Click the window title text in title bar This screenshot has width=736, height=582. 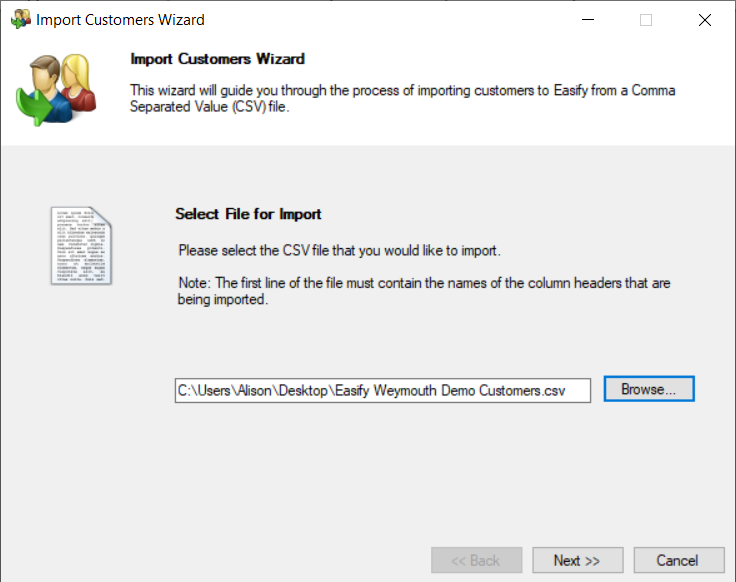click(120, 20)
